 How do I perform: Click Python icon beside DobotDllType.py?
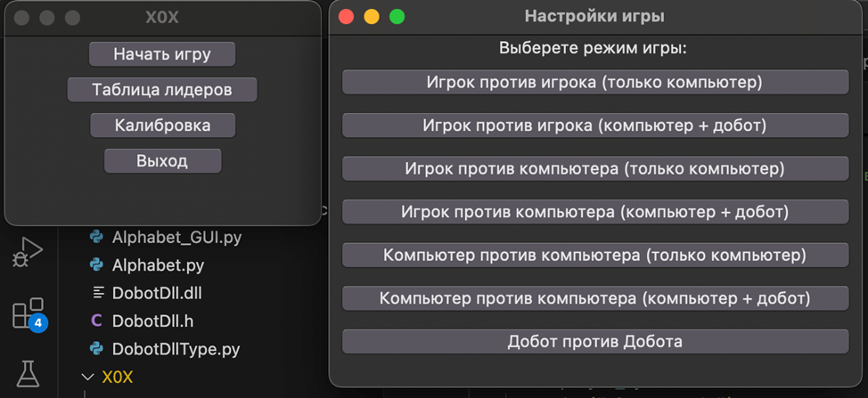point(97,348)
